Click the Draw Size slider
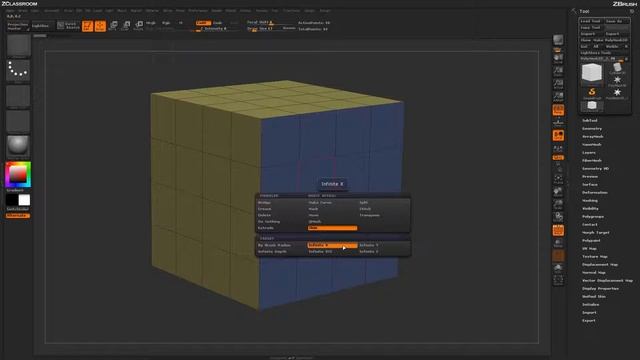This screenshot has height=360, width=640. point(264,29)
